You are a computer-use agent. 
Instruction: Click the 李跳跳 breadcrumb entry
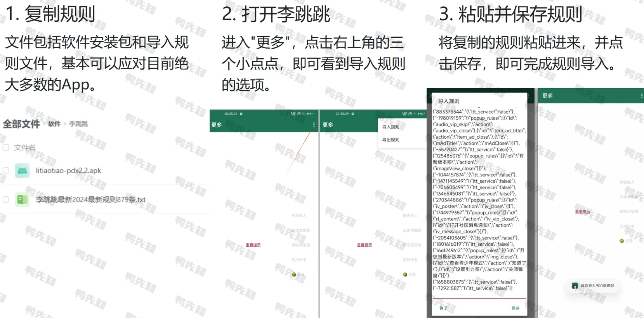point(78,124)
